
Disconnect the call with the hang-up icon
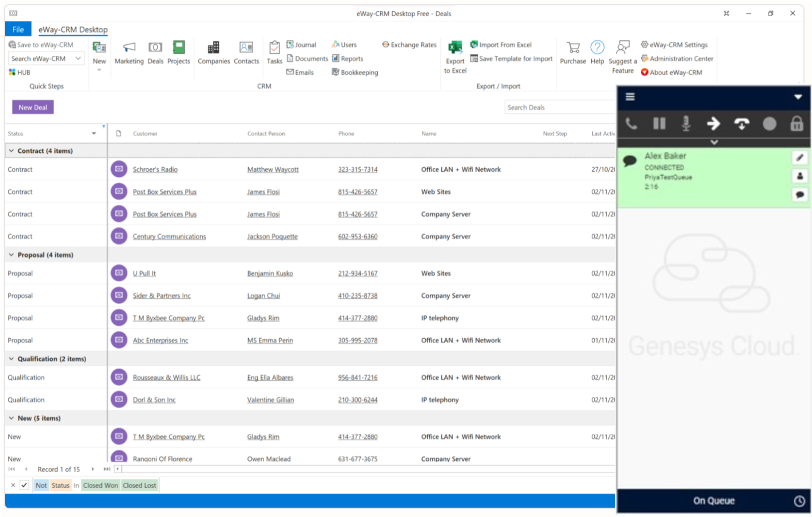click(x=742, y=123)
